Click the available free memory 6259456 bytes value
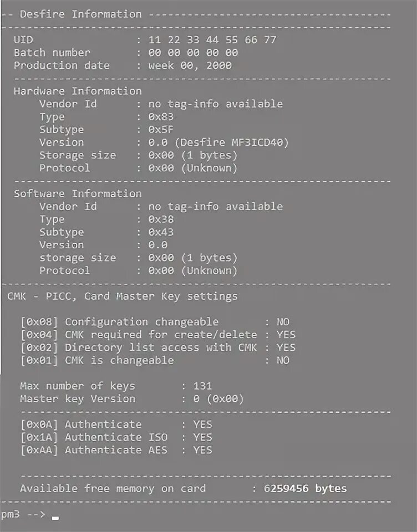The height and width of the screenshot is (532, 417). tap(304, 488)
